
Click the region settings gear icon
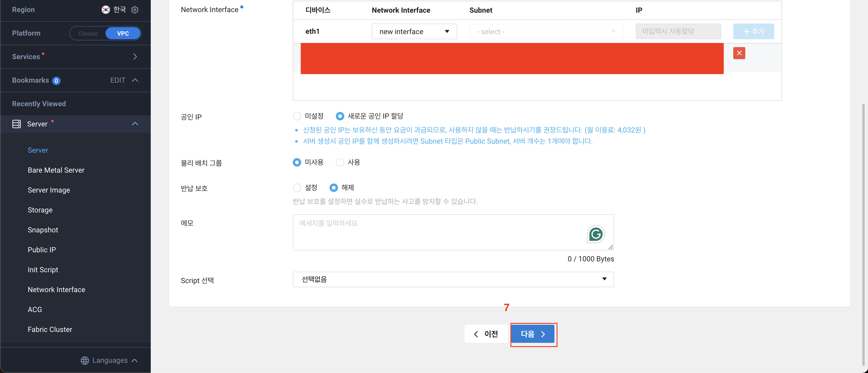135,10
